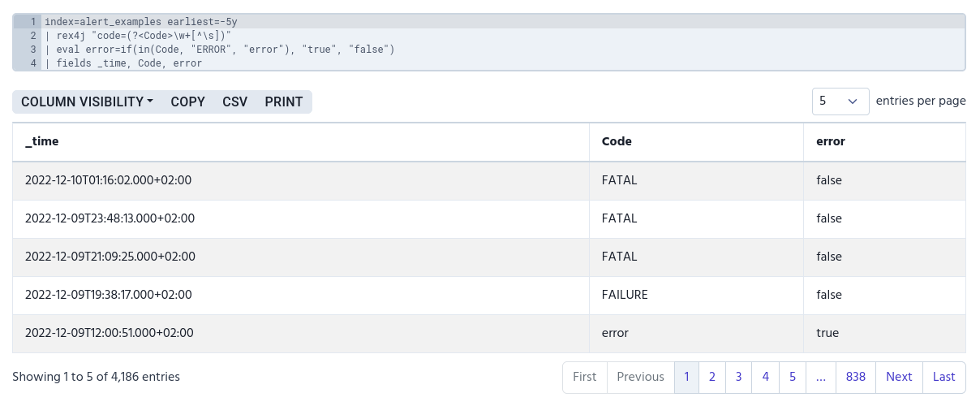The height and width of the screenshot is (406, 980).
Task: Select timestamp 2022-12-09T23:48:13.000+02:00
Action: click(110, 218)
